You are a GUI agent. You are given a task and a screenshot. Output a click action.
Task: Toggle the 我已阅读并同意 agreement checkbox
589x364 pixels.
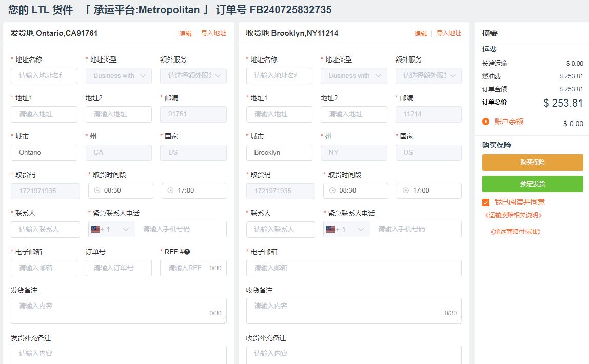coord(486,202)
